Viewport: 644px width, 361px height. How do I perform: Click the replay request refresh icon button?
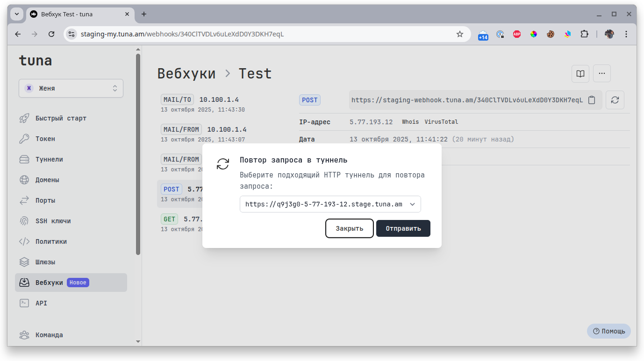pyautogui.click(x=615, y=100)
